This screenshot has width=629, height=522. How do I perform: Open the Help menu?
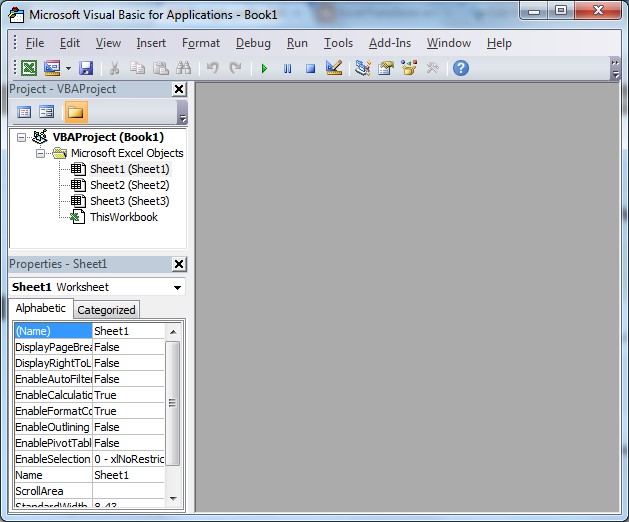coord(499,43)
